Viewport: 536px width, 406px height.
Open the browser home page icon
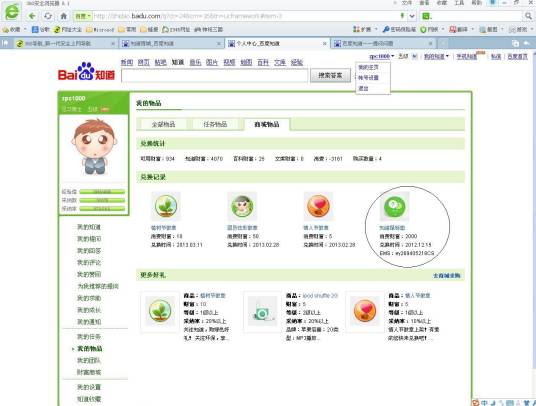pyautogui.click(x=63, y=16)
